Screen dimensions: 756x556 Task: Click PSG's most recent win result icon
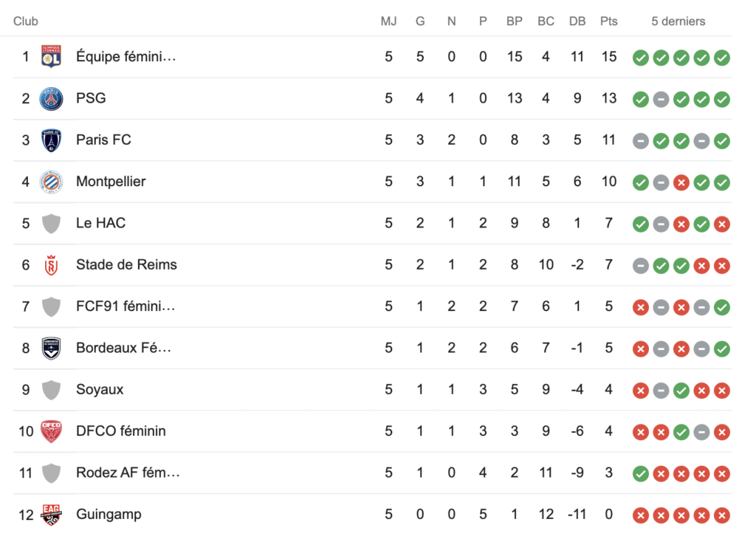722,99
